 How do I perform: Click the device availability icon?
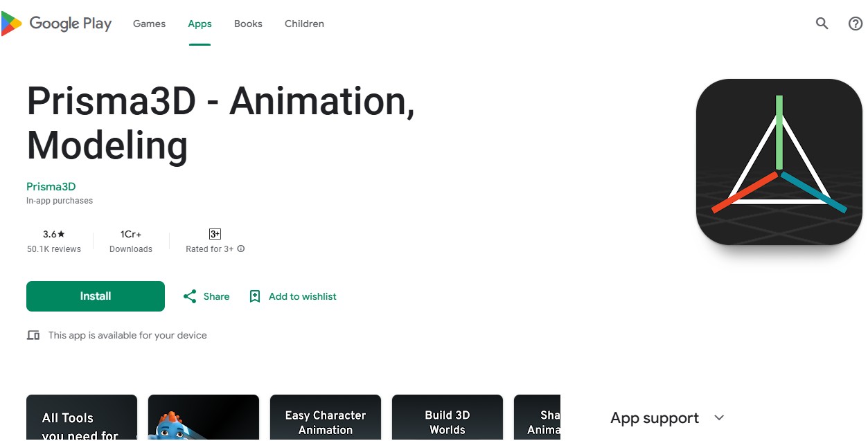coord(33,335)
